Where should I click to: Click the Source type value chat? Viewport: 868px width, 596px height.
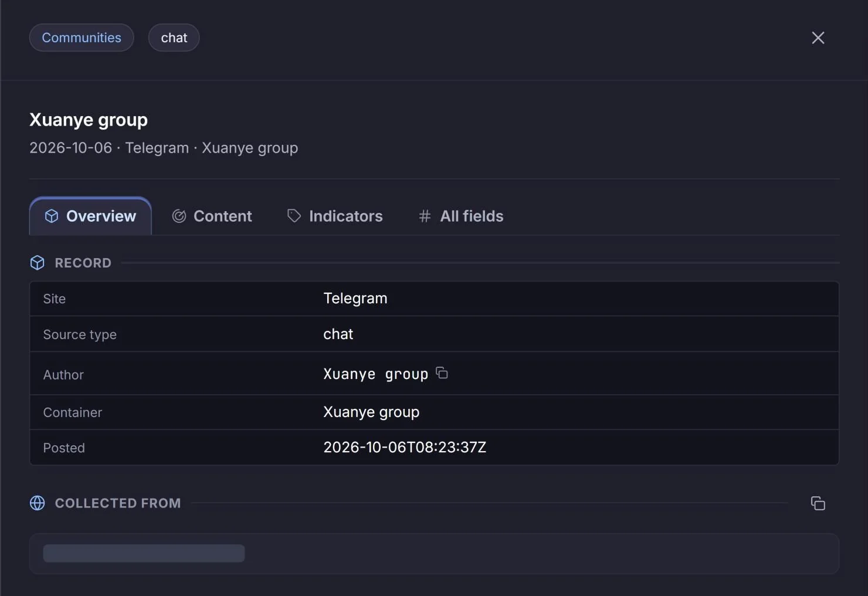(338, 334)
